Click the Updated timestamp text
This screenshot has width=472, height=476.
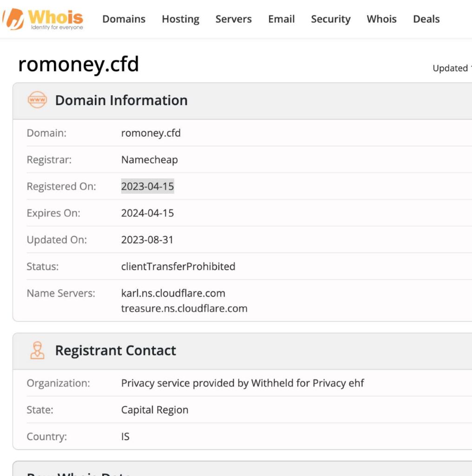click(452, 68)
